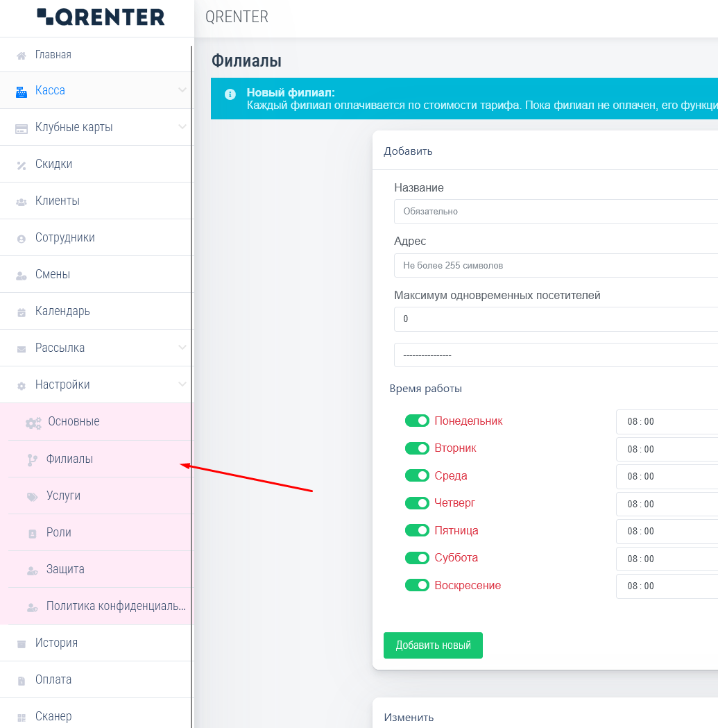Screen dimensions: 718x728
Task: Turn off the Воскресение toggle
Action: [x=417, y=586]
